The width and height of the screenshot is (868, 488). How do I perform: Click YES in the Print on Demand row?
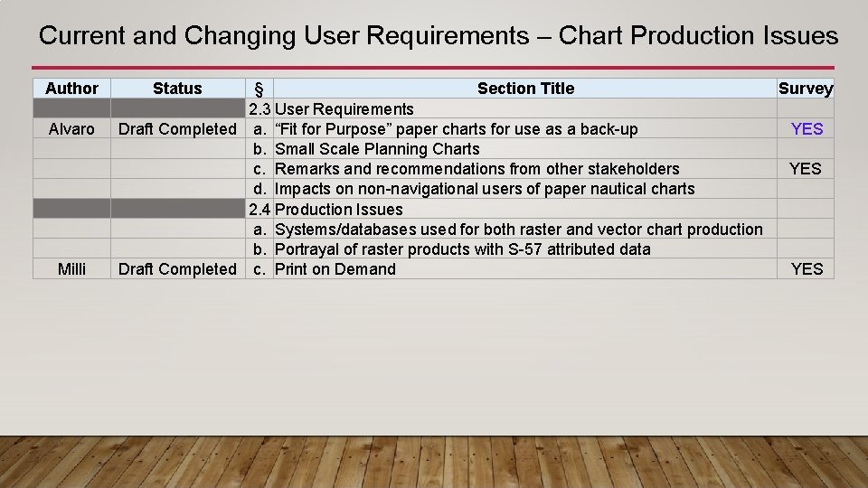point(807,269)
